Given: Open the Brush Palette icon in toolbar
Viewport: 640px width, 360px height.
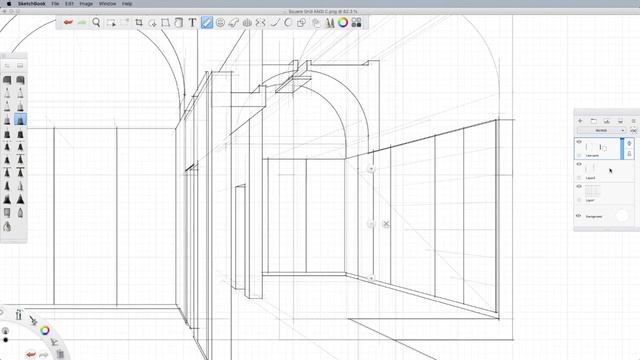Looking at the screenshot, I should [x=329, y=22].
